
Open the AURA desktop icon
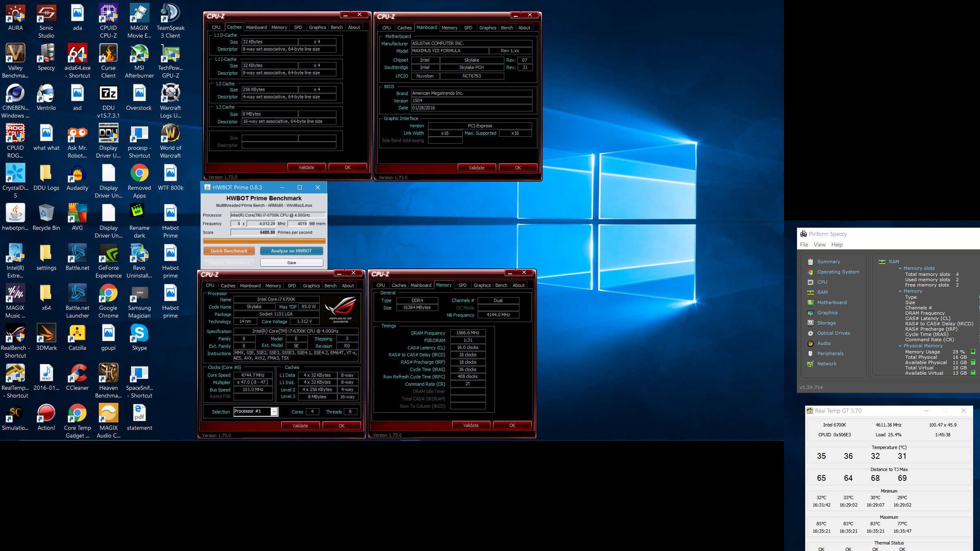coord(15,17)
